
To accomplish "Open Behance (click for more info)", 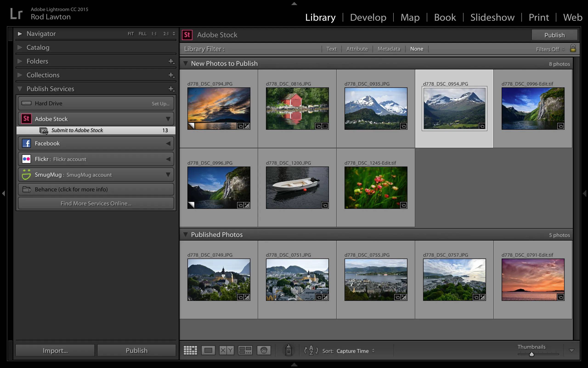I will (x=96, y=189).
